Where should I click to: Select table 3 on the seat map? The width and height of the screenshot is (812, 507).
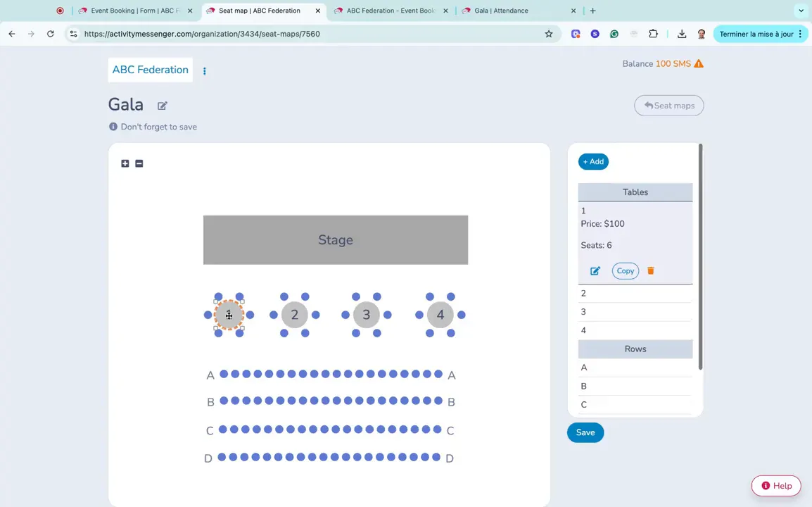pos(366,315)
